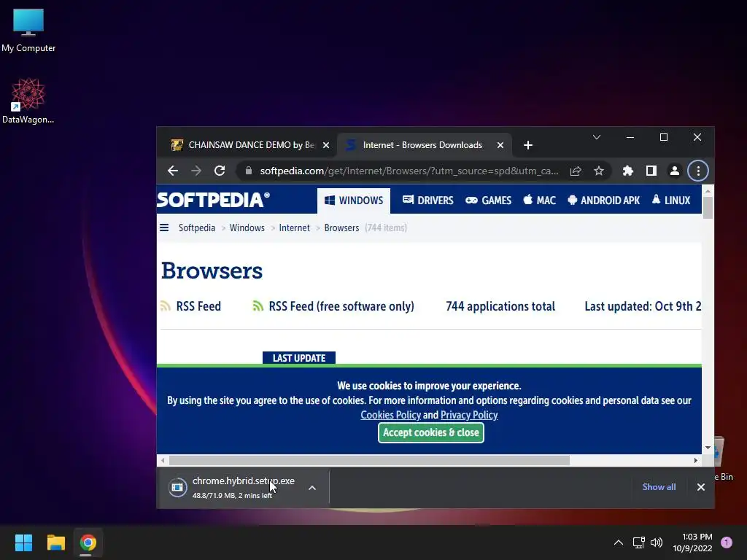Open a new tab with plus button

coord(528,145)
